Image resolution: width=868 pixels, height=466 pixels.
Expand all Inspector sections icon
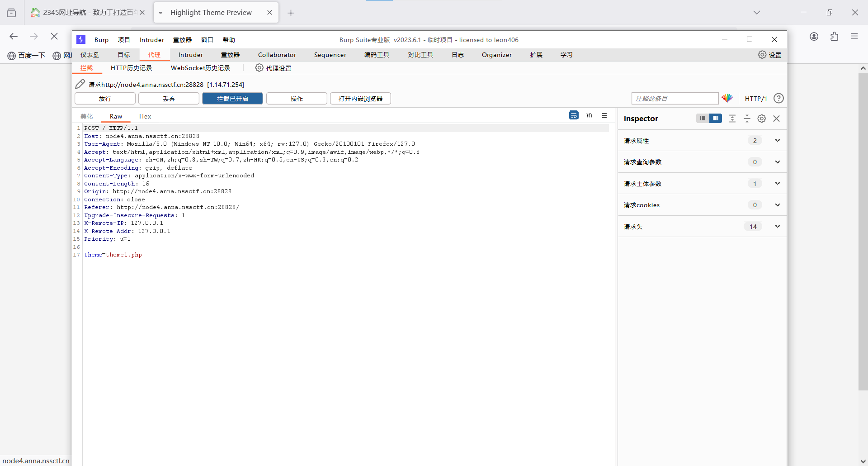tap(732, 119)
